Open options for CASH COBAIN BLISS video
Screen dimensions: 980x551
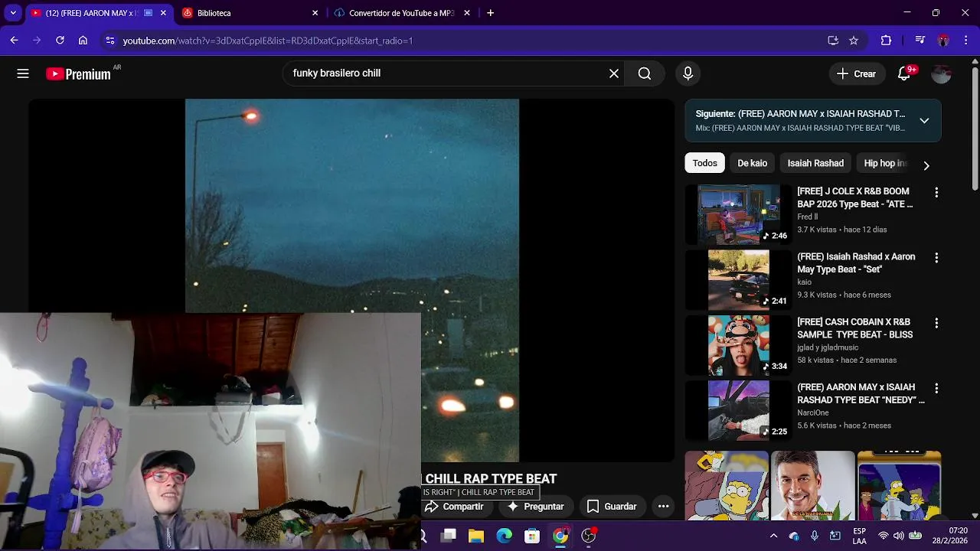coord(936,324)
